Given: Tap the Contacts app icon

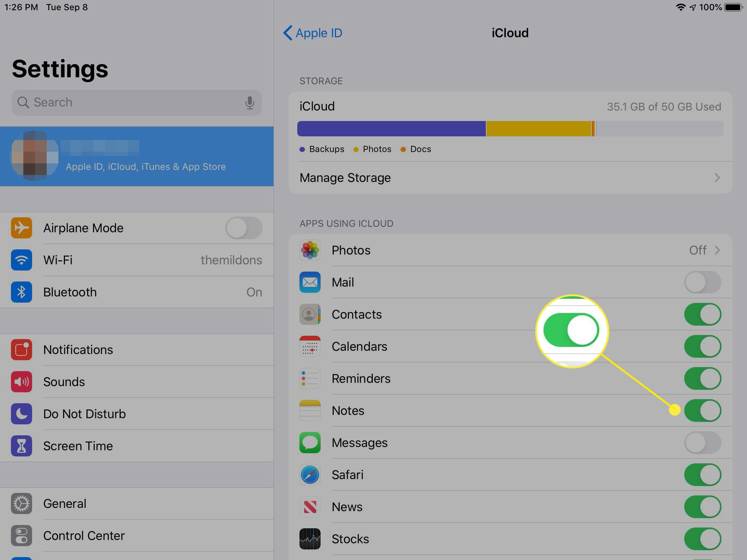Looking at the screenshot, I should pos(310,314).
